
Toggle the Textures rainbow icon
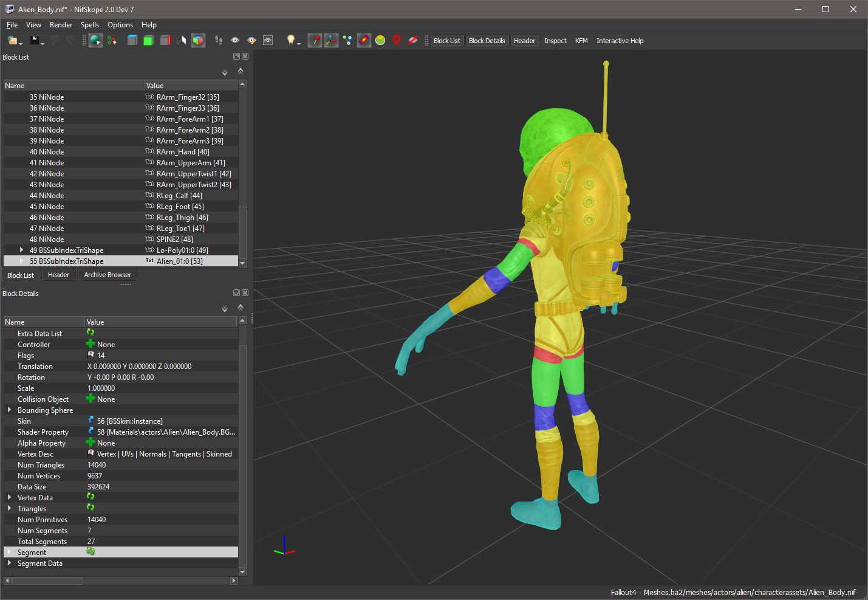coord(364,40)
